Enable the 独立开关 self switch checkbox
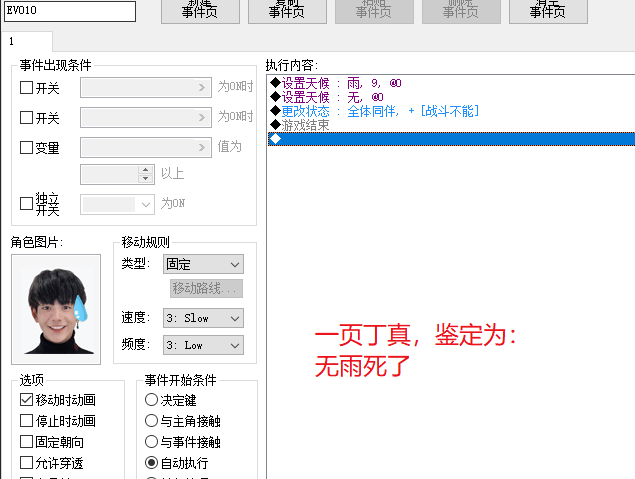Viewport: 635px width, 479px height. coord(26,203)
